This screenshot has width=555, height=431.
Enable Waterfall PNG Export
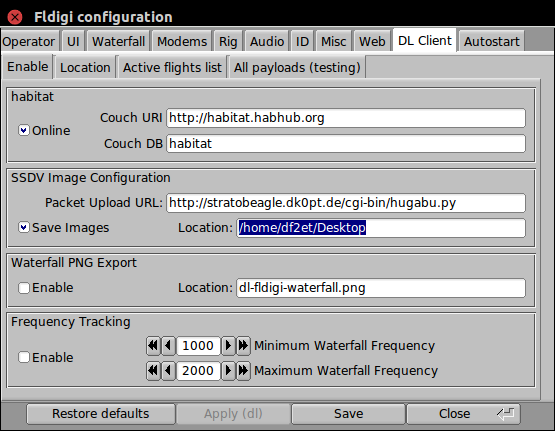click(24, 288)
